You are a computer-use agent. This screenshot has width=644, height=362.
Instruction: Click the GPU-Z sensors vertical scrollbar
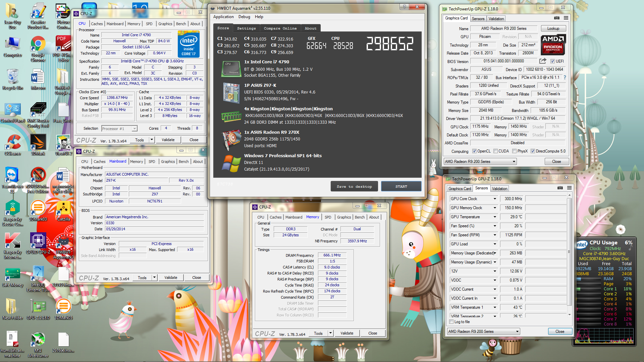point(569,251)
